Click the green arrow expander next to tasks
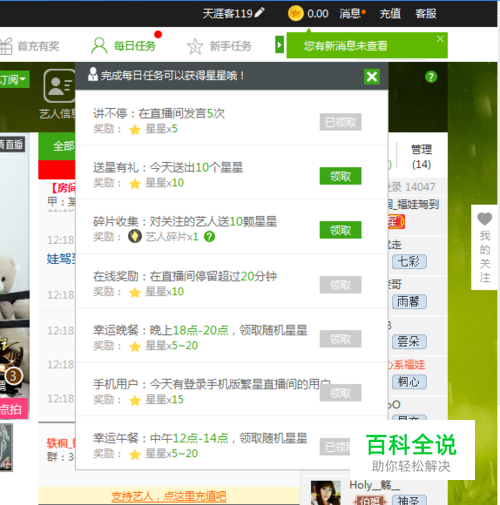The image size is (500, 505). [279, 45]
